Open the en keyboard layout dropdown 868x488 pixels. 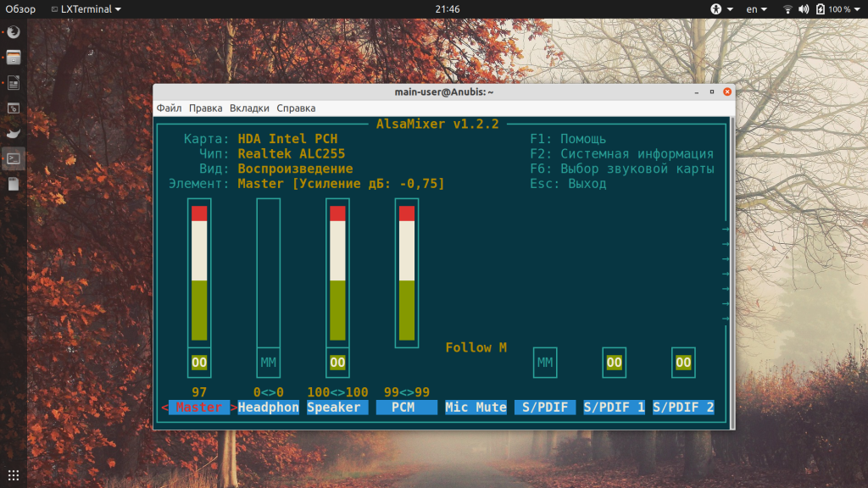pos(757,8)
